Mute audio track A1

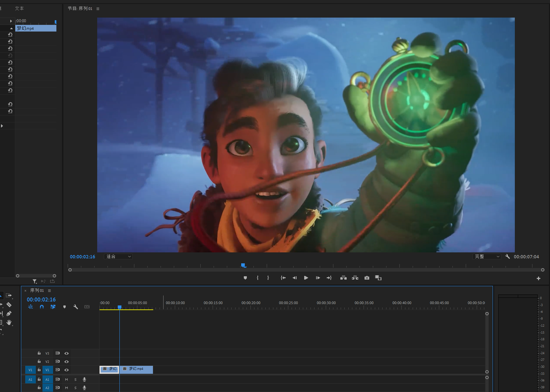[66, 379]
